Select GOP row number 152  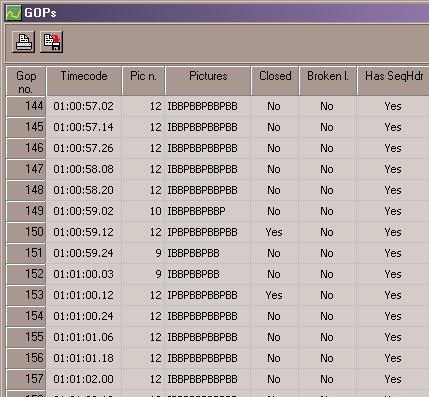(26, 274)
